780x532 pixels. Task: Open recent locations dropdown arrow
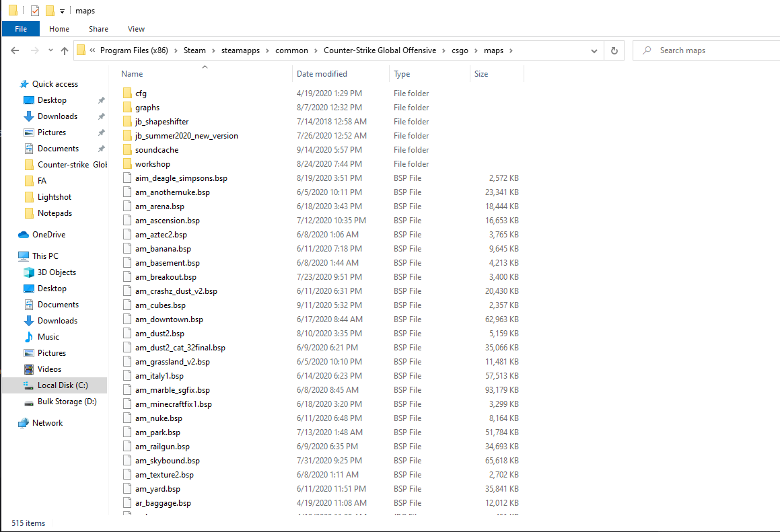(x=50, y=50)
